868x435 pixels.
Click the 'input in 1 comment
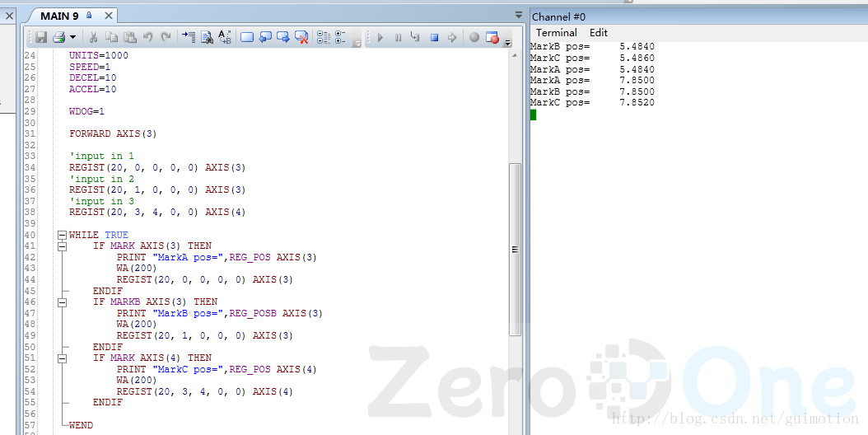coord(101,156)
